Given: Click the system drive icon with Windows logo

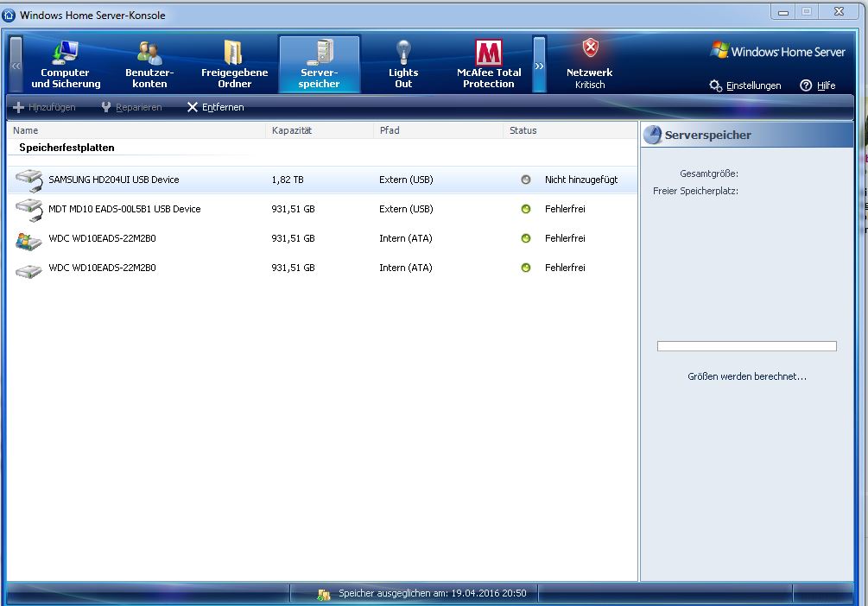Looking at the screenshot, I should click(29, 241).
